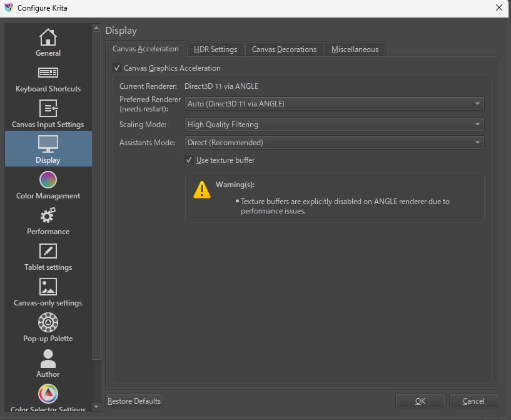Open the General settings page icon

[x=48, y=37]
